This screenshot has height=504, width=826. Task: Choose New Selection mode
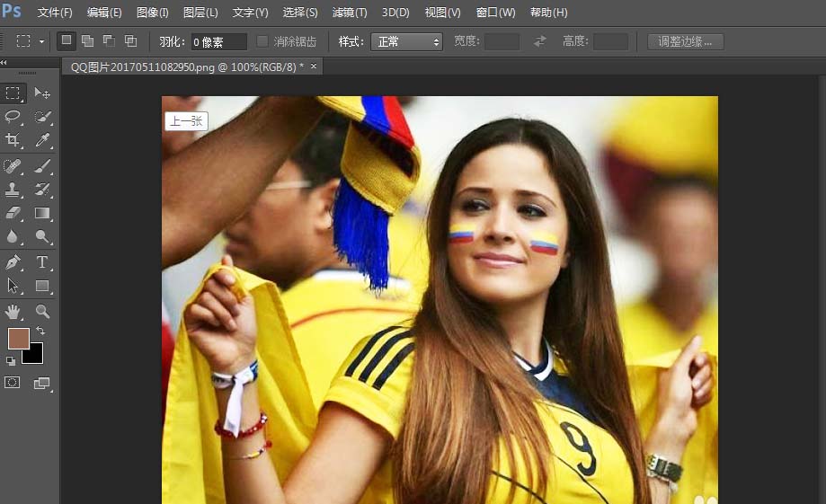tap(66, 40)
